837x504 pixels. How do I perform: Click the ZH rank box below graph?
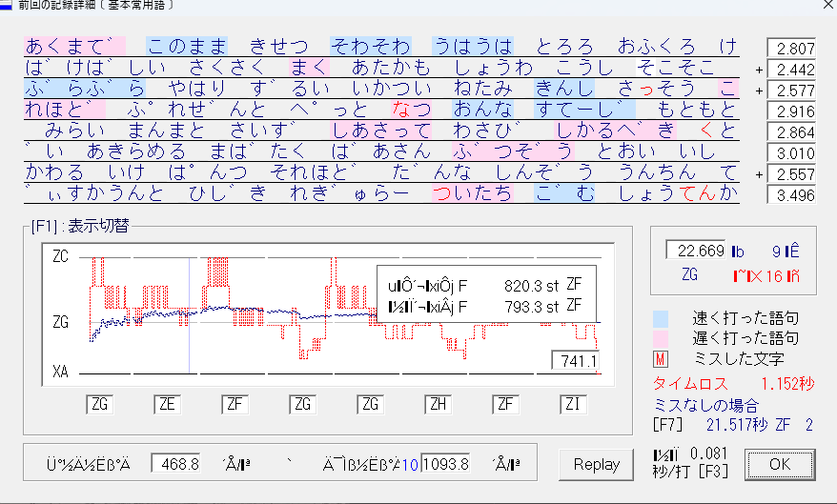click(x=439, y=404)
